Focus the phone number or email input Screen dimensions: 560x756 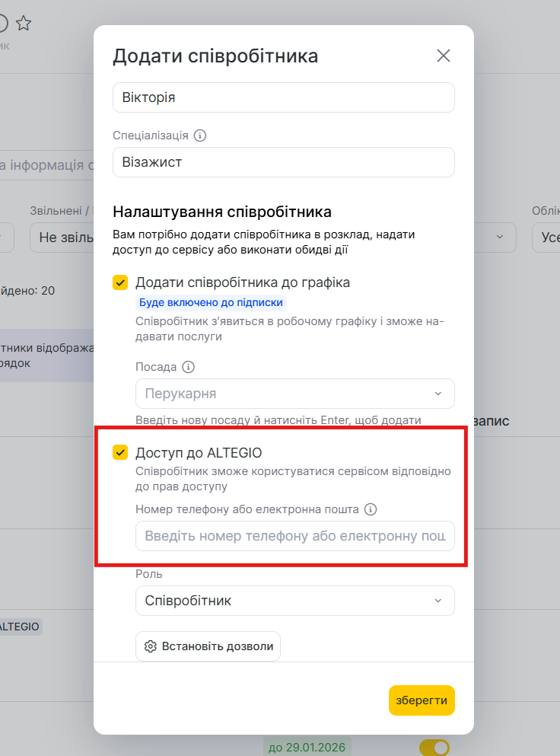[294, 536]
